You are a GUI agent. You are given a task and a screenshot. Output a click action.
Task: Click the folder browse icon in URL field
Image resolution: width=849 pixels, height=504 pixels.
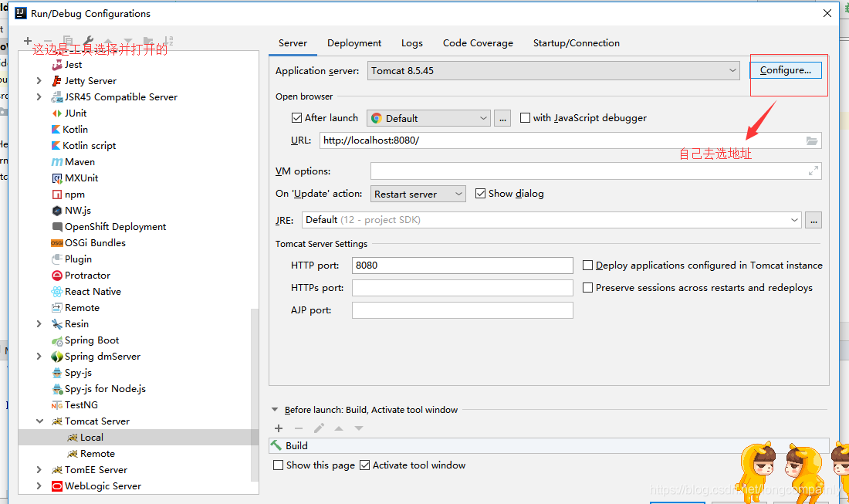click(x=812, y=140)
